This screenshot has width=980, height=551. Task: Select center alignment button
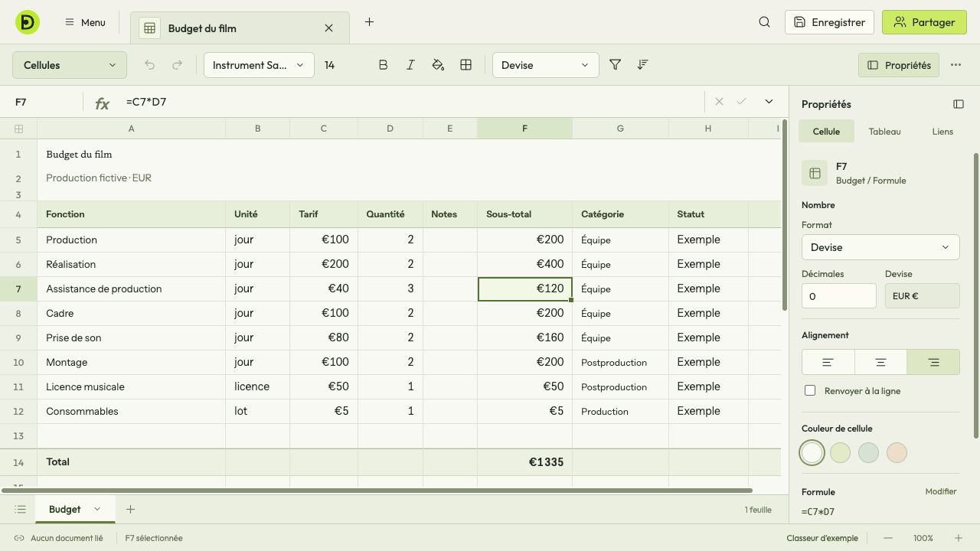[x=880, y=362]
